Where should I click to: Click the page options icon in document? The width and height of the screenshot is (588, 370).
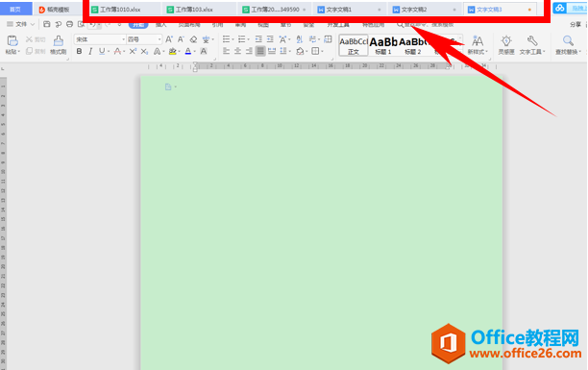(x=168, y=87)
